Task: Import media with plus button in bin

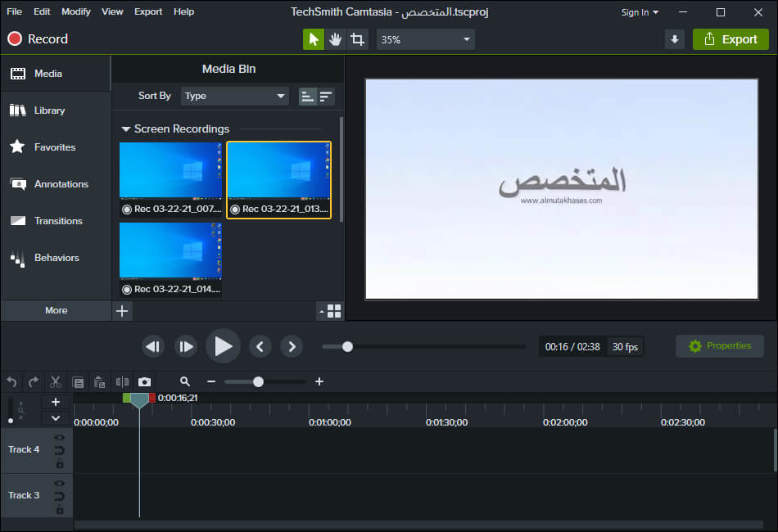Action: [122, 311]
